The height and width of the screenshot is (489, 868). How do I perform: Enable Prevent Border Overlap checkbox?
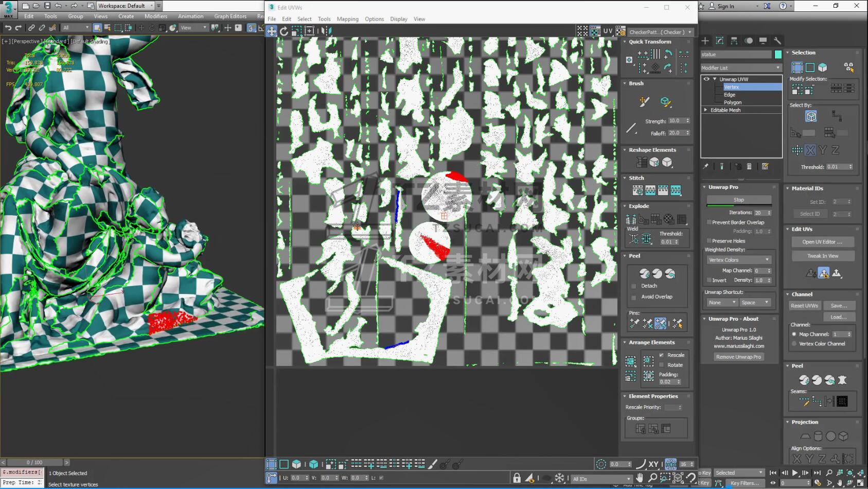710,222
